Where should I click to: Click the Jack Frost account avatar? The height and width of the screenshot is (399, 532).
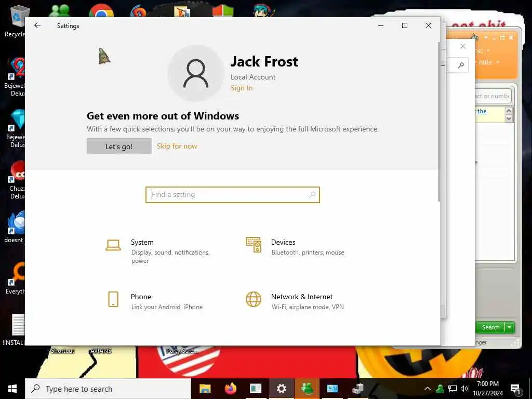pyautogui.click(x=196, y=73)
